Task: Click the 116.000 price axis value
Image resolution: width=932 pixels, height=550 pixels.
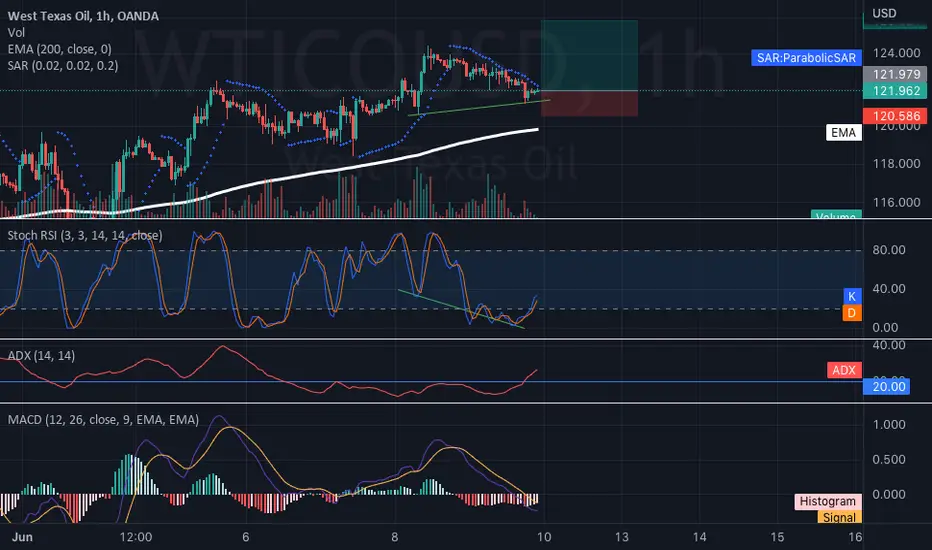Action: click(896, 202)
